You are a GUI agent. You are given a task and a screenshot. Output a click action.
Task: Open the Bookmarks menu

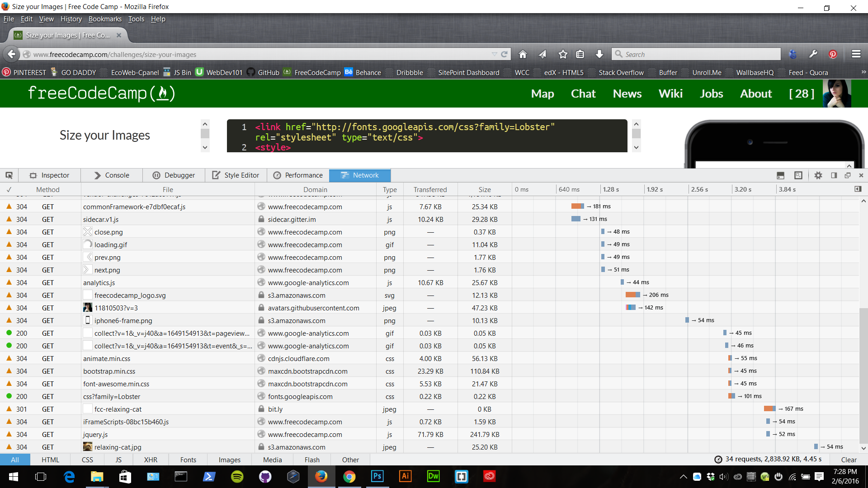point(105,19)
